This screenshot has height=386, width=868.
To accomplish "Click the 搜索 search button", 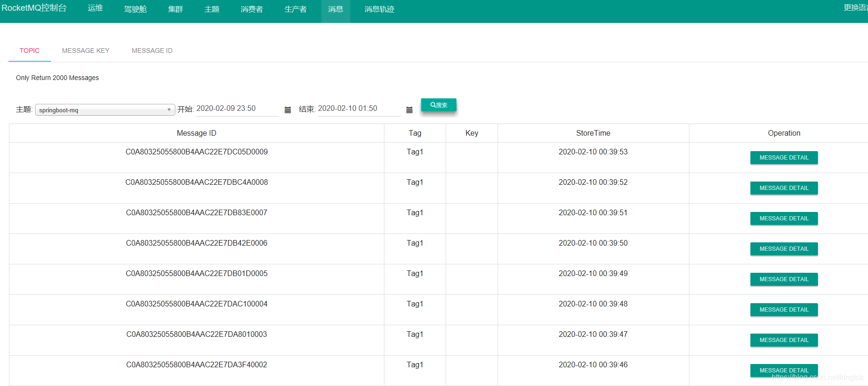I will coord(439,105).
